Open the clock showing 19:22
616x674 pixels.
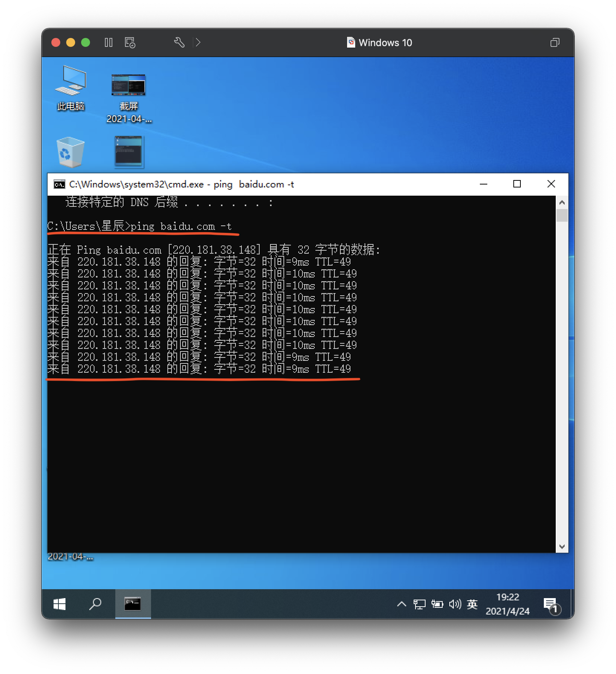pyautogui.click(x=507, y=604)
